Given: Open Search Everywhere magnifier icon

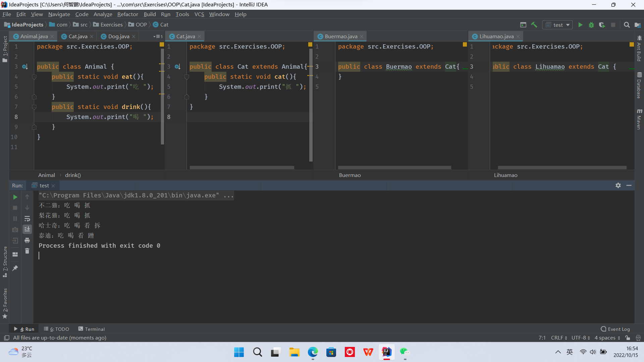Looking at the screenshot, I should coord(627,25).
